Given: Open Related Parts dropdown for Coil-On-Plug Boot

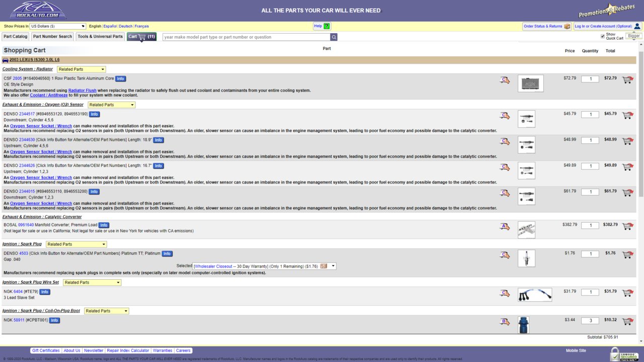Looking at the screenshot, I should click(x=107, y=311).
